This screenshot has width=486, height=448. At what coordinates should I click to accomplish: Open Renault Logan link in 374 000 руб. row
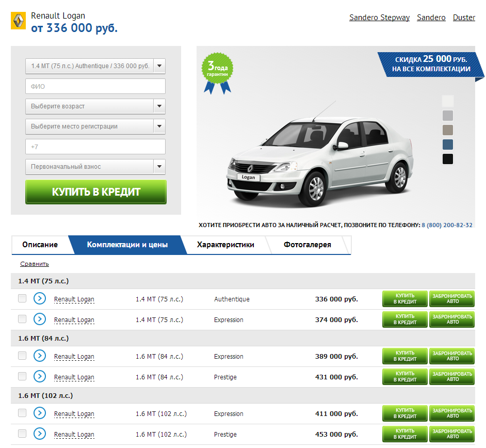pos(74,319)
